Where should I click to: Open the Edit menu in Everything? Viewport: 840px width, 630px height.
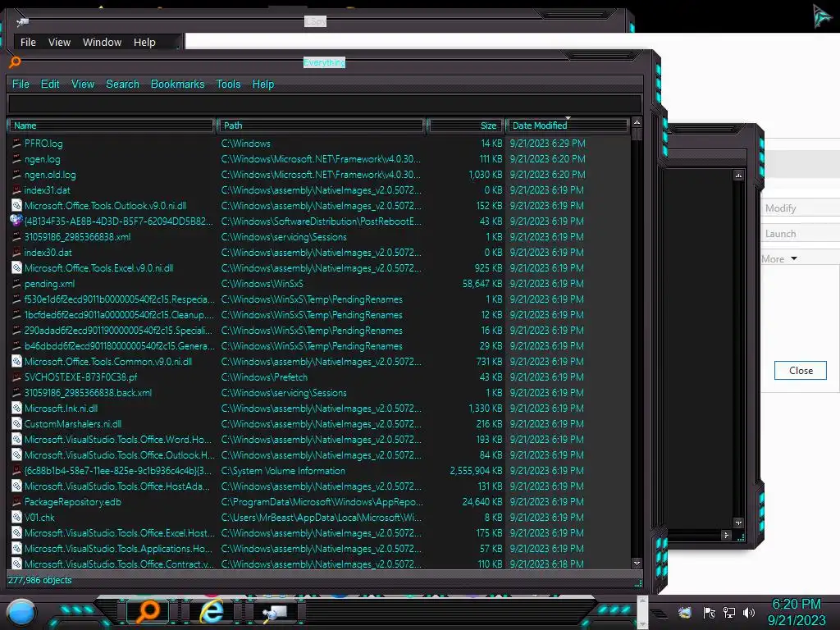tap(50, 84)
